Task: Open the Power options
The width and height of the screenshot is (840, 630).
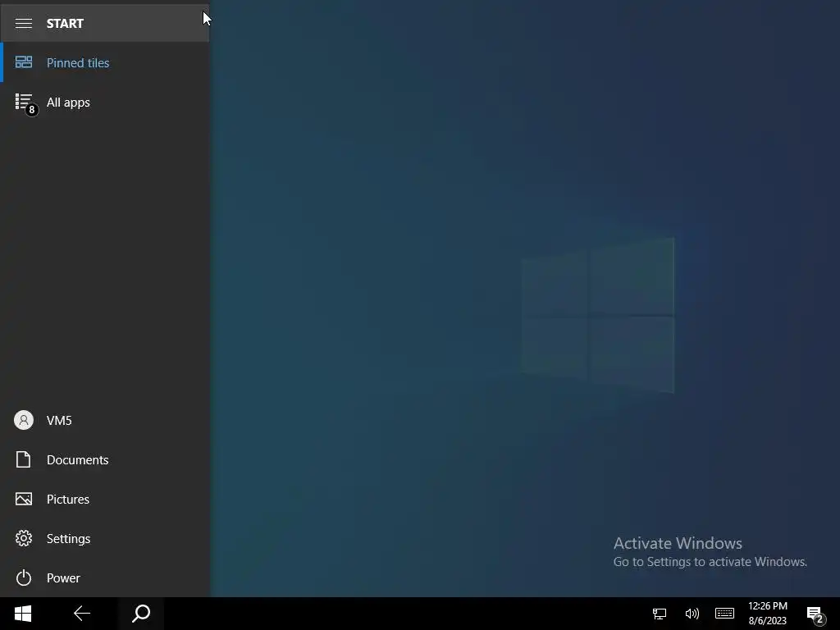Action: [x=105, y=577]
